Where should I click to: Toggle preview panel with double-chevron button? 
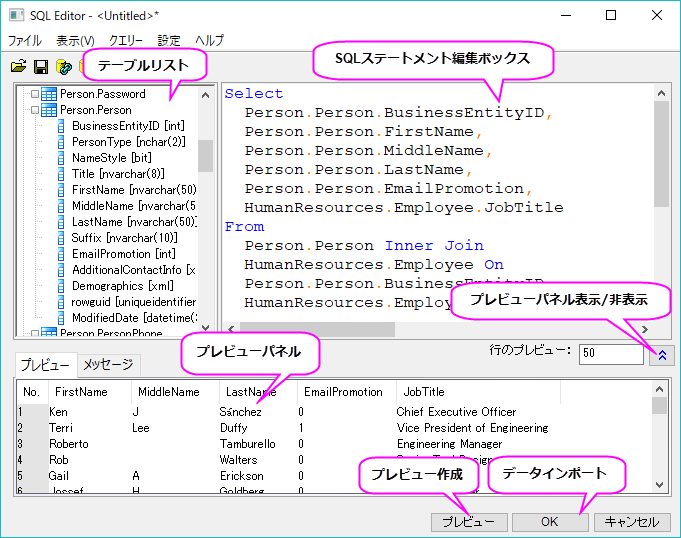coord(662,355)
